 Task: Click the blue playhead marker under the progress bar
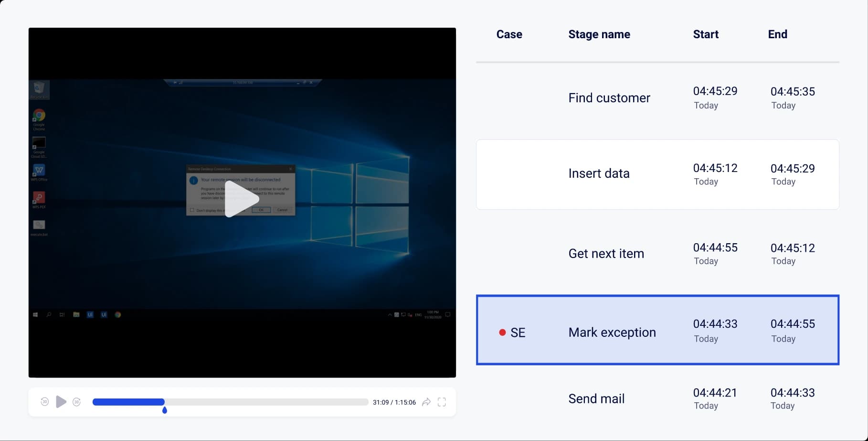coord(165,410)
